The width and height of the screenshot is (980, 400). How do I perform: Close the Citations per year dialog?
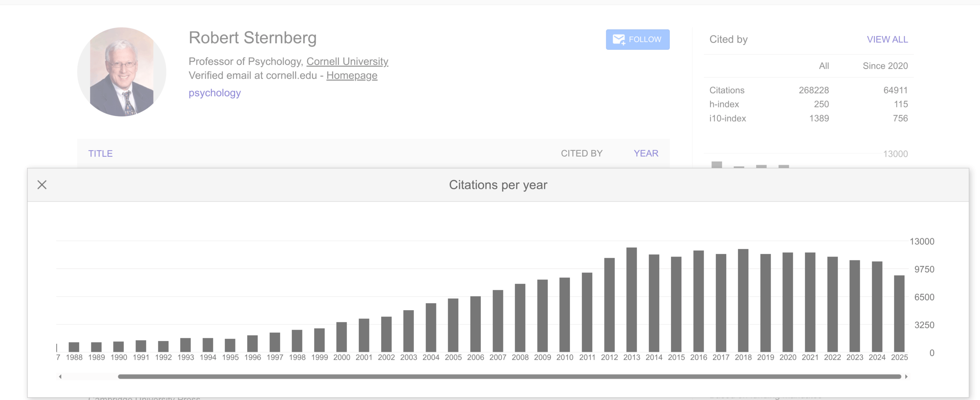point(42,185)
